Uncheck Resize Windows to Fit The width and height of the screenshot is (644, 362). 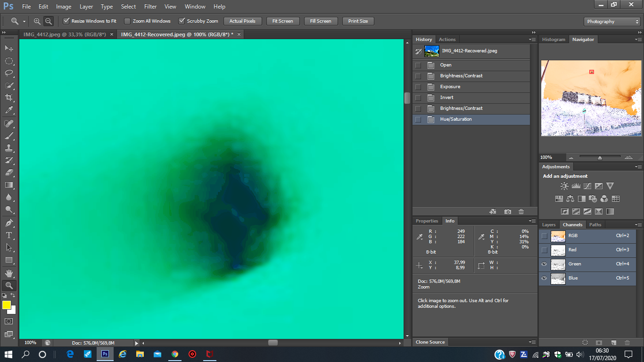[66, 21]
